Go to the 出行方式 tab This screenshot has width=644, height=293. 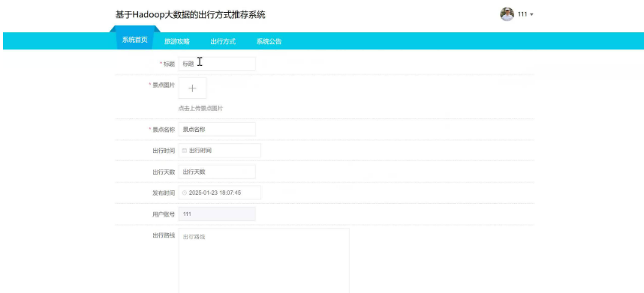click(x=223, y=41)
